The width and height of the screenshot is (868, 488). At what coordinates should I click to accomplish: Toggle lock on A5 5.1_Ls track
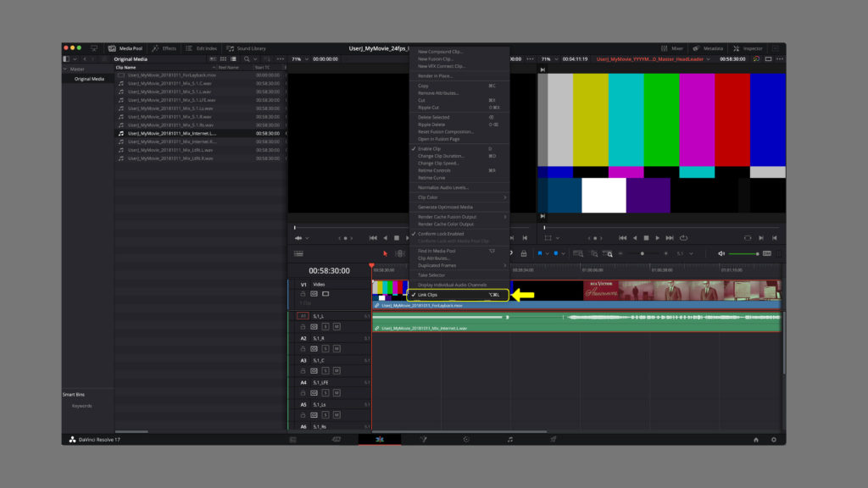point(303,415)
